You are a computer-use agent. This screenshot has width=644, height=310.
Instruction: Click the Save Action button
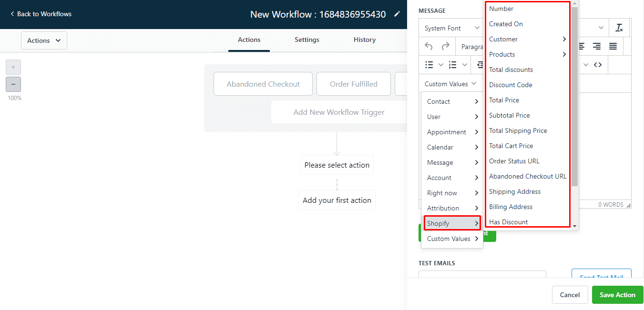[617, 295]
